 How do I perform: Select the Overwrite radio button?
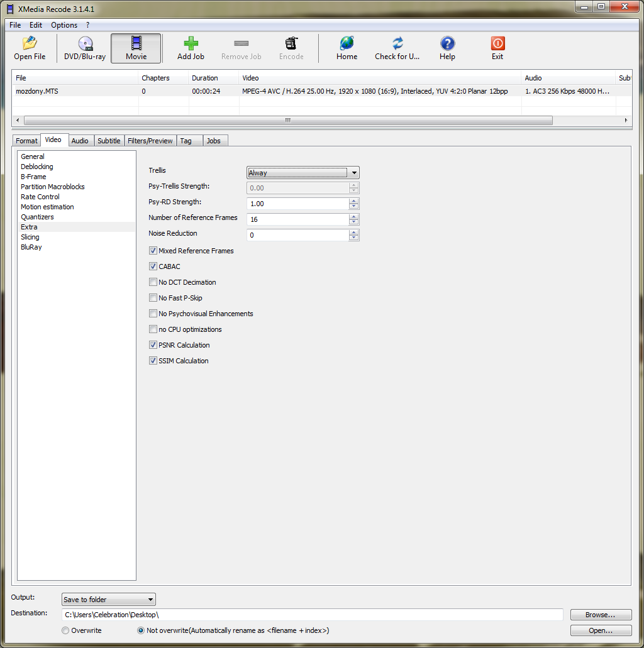click(x=65, y=630)
